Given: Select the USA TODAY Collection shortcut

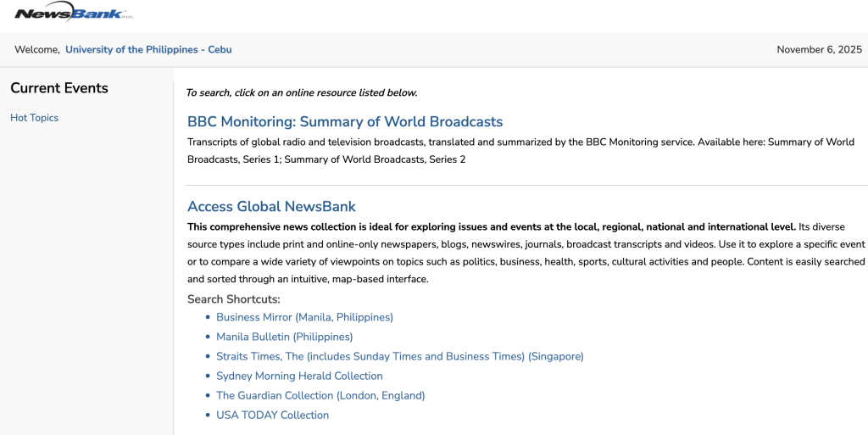Looking at the screenshot, I should click(x=272, y=415).
